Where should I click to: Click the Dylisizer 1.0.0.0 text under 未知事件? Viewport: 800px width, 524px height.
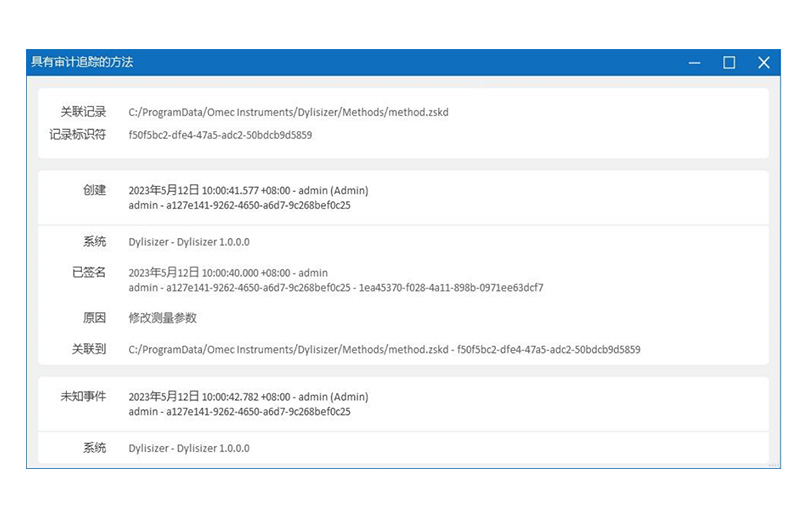[189, 449]
